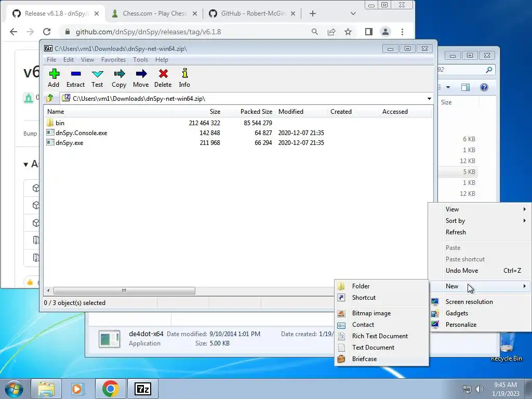This screenshot has width=532, height=399.
Task: Open Chrome three-dot menu
Action: pos(403,32)
